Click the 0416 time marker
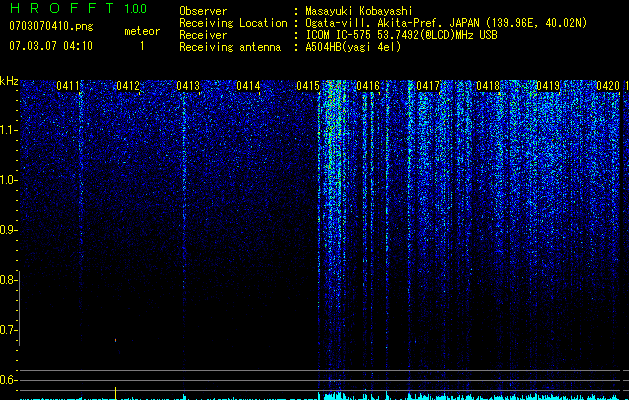Image resolution: width=629 pixels, height=400 pixels. pos(368,86)
